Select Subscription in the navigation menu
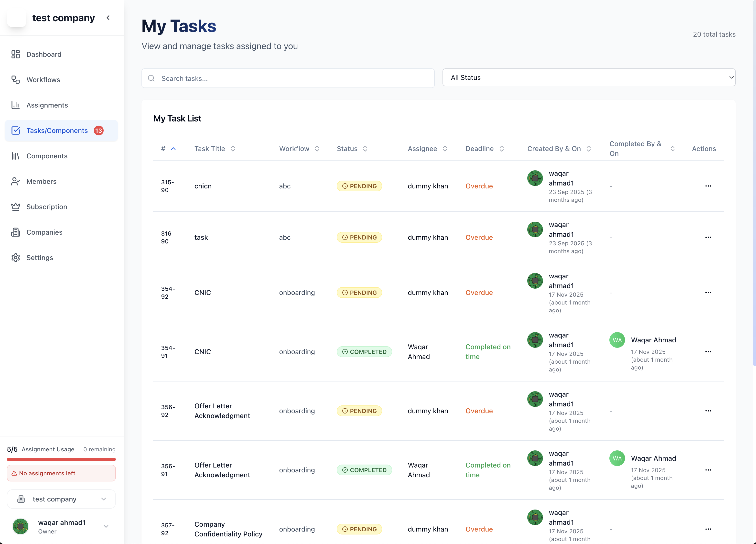Screen dimensions: 756x544 point(46,207)
